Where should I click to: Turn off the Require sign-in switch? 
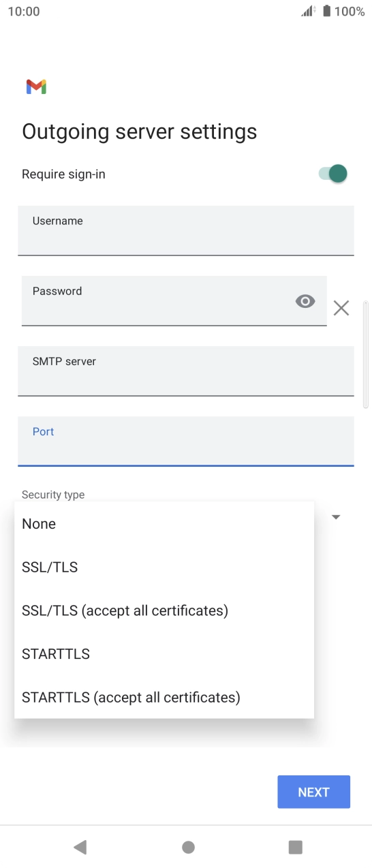click(x=332, y=174)
